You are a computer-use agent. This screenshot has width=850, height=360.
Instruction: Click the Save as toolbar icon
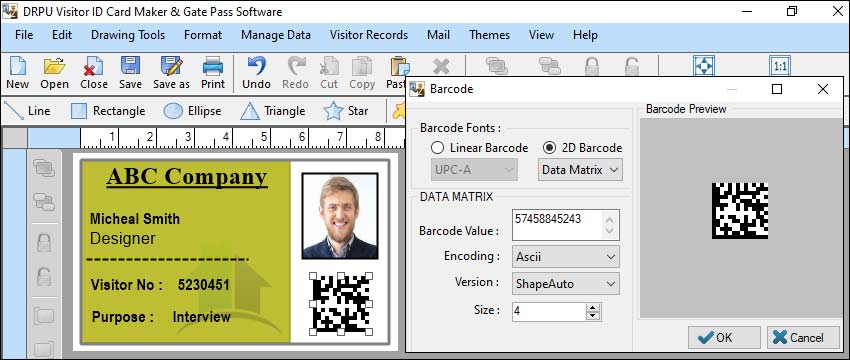[x=171, y=66]
